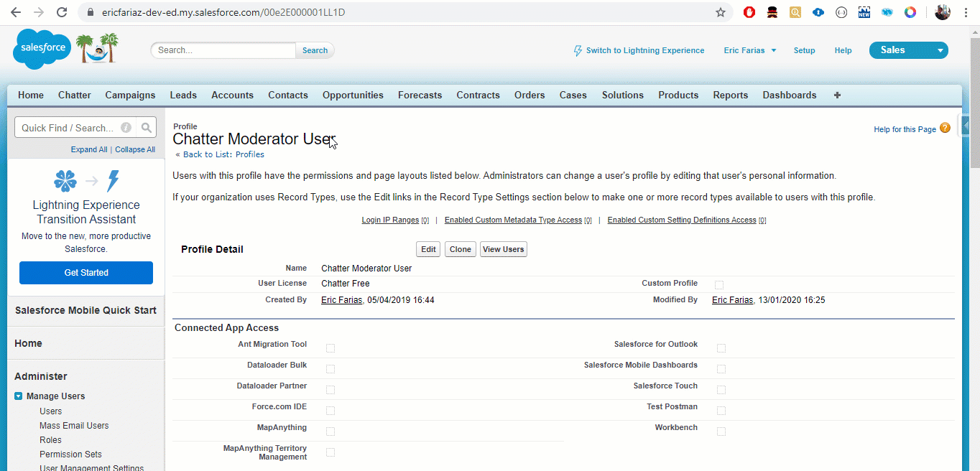The image size is (980, 471).
Task: Open Permission Sets in sidebar
Action: (70, 454)
